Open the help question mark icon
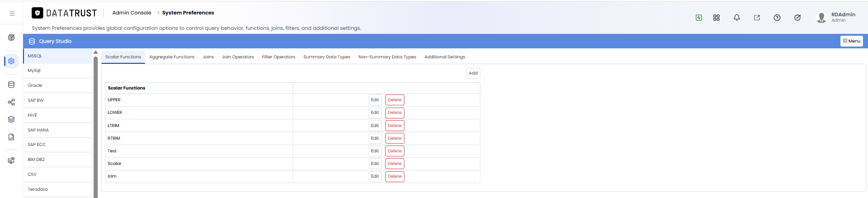 [777, 18]
